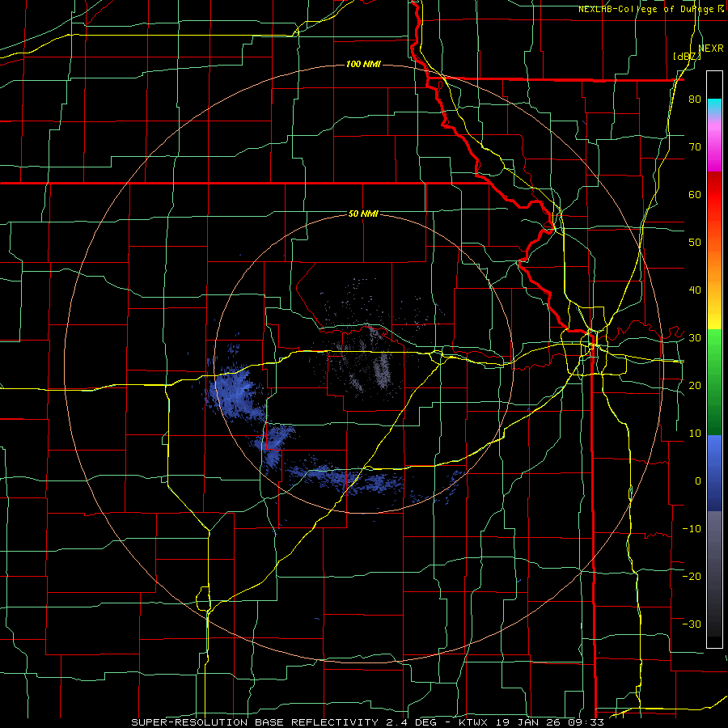The height and width of the screenshot is (728, 728).
Task: Click the 50 value on the dBZ scale
Action: click(695, 243)
